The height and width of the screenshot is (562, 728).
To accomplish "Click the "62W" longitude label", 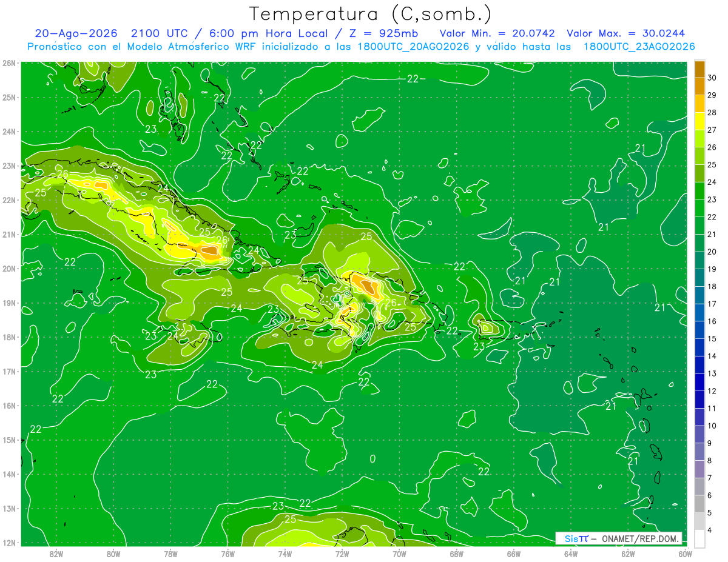I will point(628,554).
